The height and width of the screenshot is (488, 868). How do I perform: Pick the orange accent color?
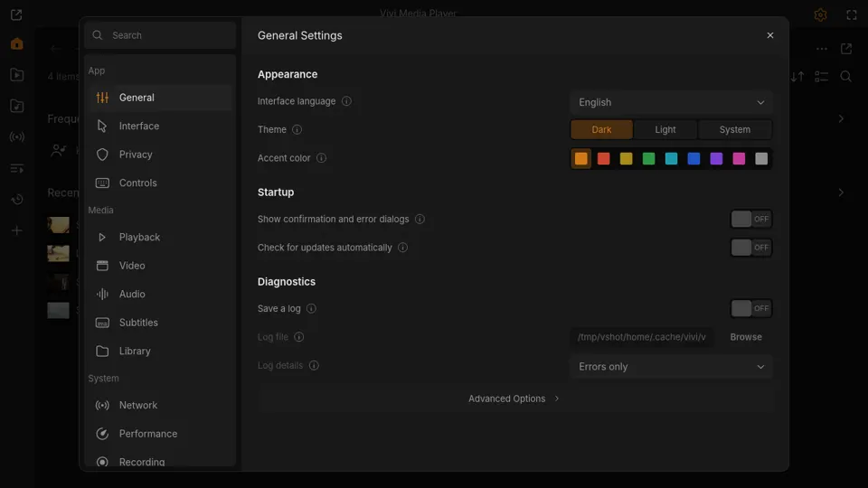[581, 159]
